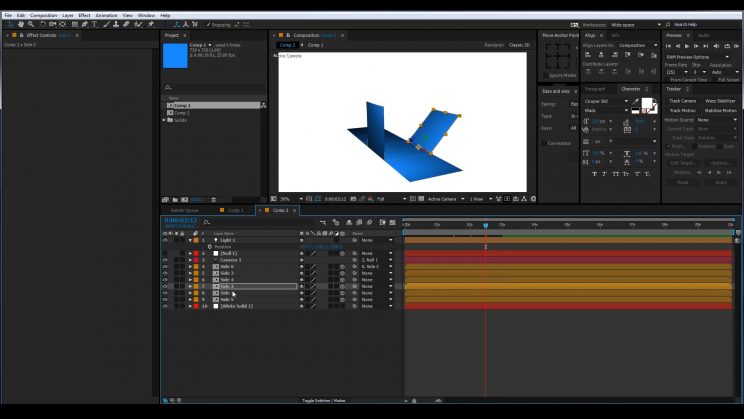Click the white fill color swatch
Screen dimensions: 744x419
(x=646, y=103)
